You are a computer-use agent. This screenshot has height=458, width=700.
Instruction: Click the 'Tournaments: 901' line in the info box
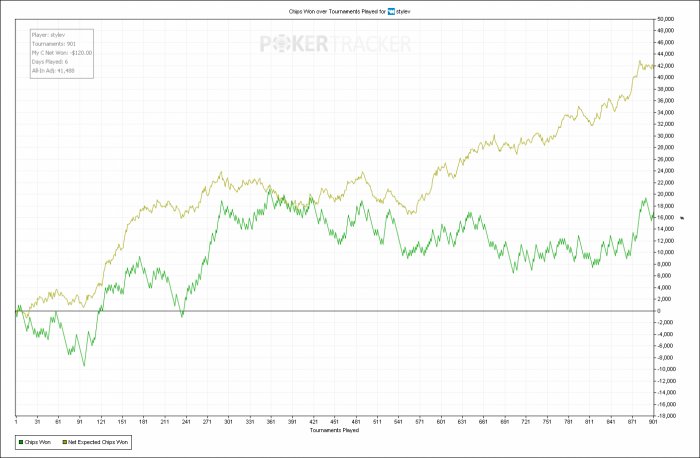point(54,44)
